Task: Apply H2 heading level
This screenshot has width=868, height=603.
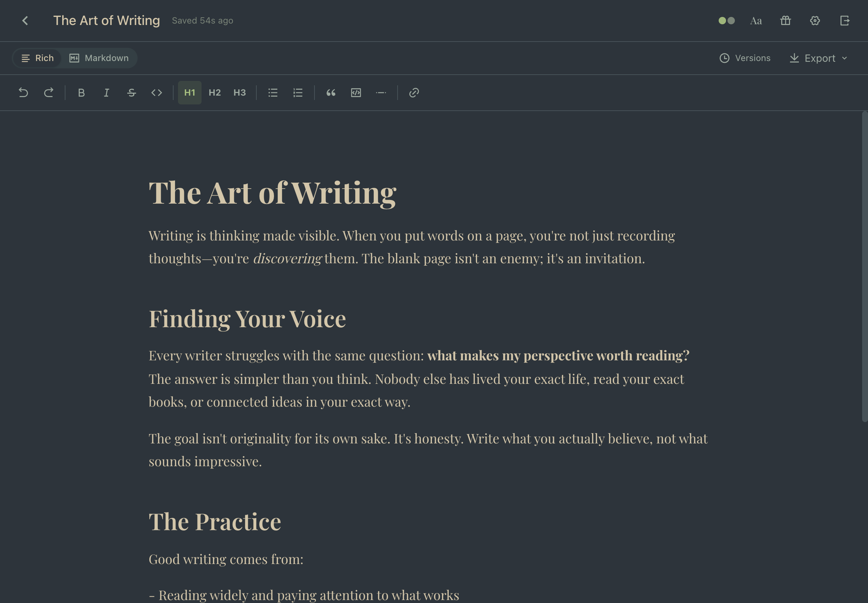Action: 214,93
